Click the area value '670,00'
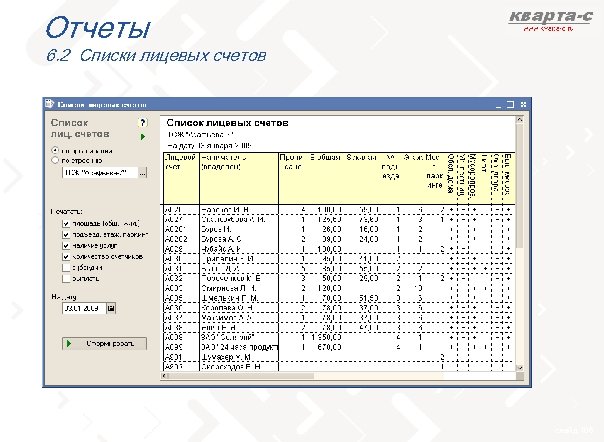604x442 pixels. pyautogui.click(x=329, y=347)
